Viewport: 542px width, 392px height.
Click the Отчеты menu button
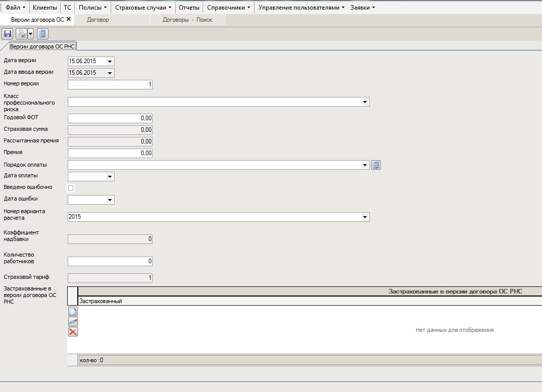pos(189,8)
